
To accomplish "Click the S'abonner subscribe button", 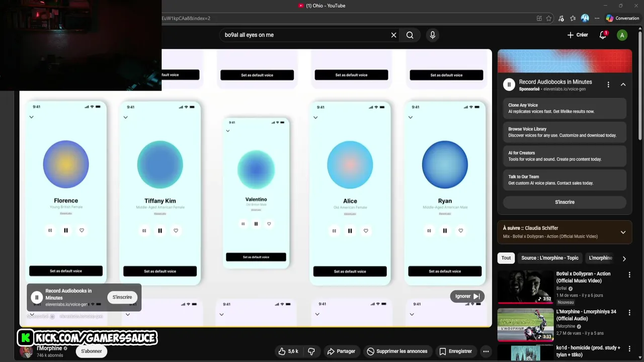I will [x=92, y=351].
